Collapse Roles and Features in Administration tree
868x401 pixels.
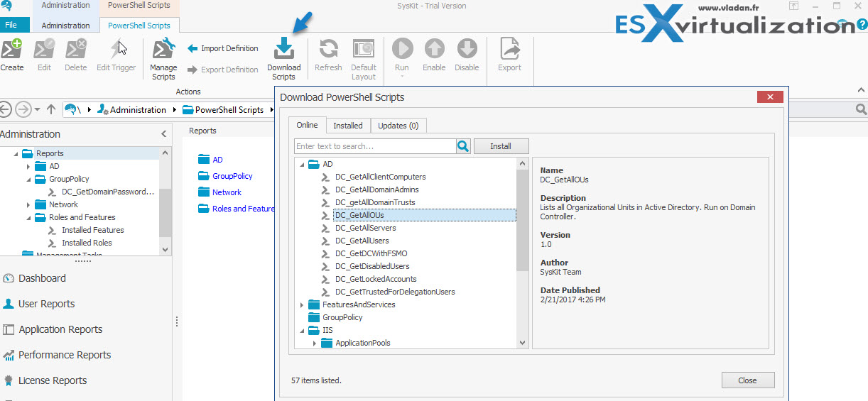[28, 217]
